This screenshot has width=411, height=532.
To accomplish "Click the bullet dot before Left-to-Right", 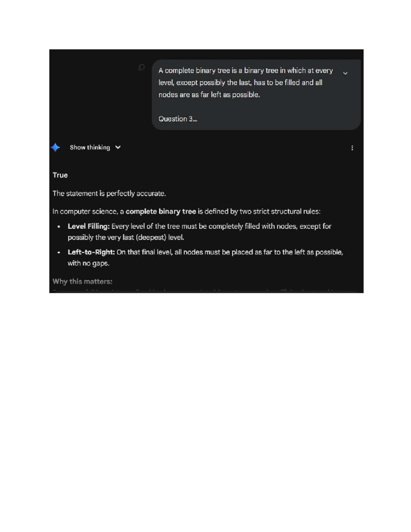I will [x=59, y=252].
